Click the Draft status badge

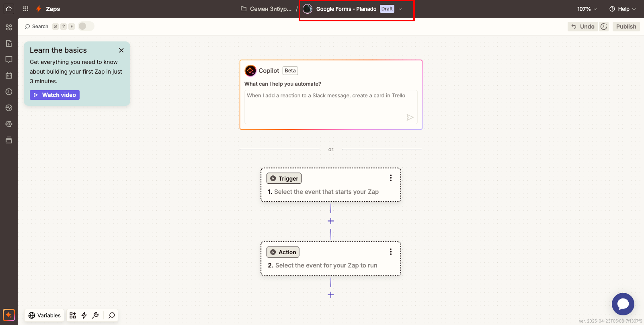tap(387, 9)
